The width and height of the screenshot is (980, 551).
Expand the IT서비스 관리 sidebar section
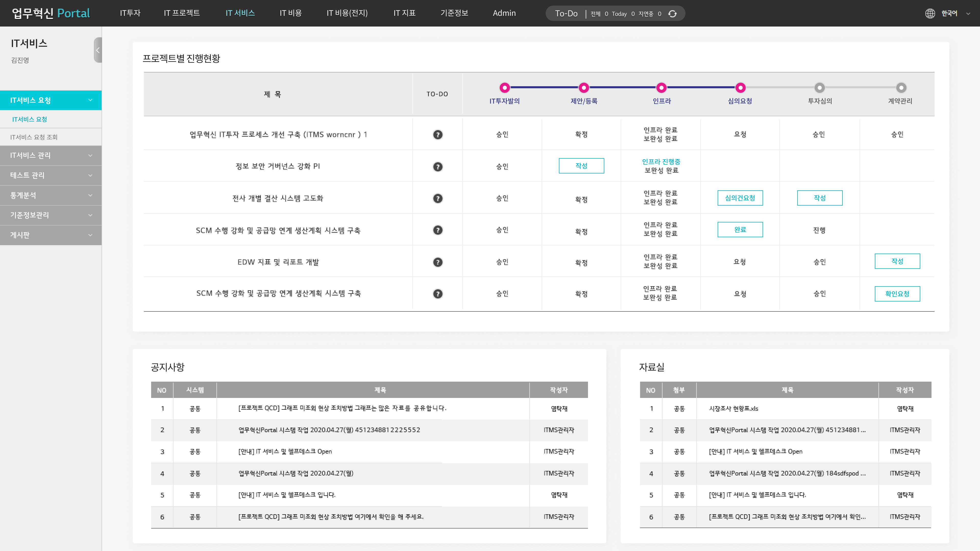[51, 156]
